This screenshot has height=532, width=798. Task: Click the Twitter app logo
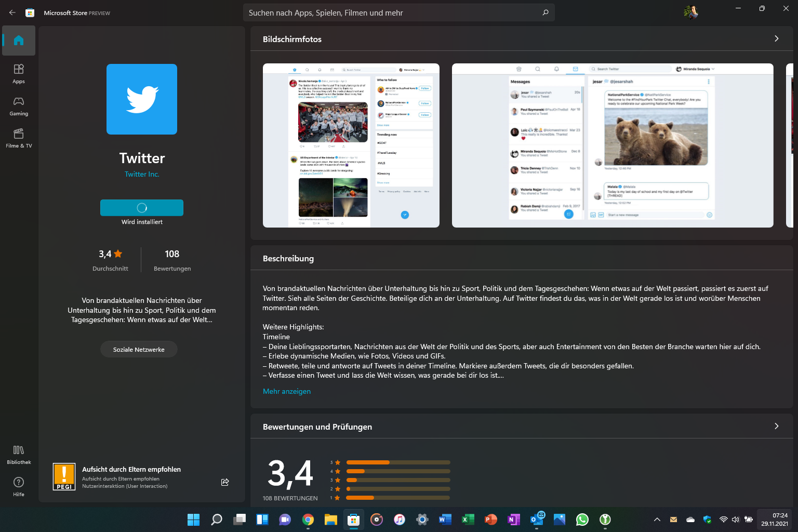click(142, 99)
